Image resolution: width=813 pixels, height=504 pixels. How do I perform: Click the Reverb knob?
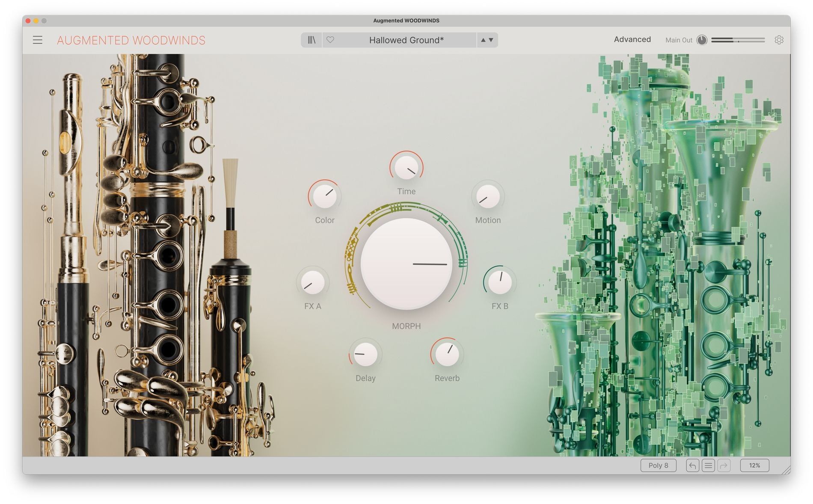click(x=447, y=354)
